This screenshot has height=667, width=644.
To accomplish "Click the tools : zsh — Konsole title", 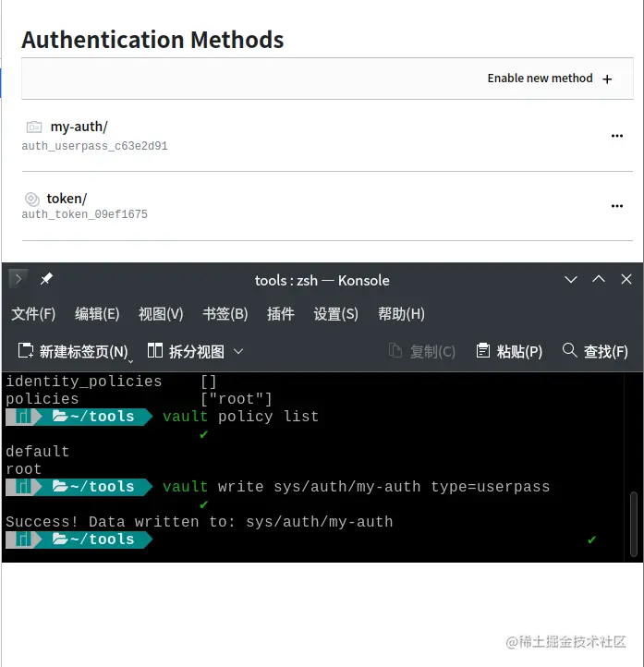I will tap(322, 280).
